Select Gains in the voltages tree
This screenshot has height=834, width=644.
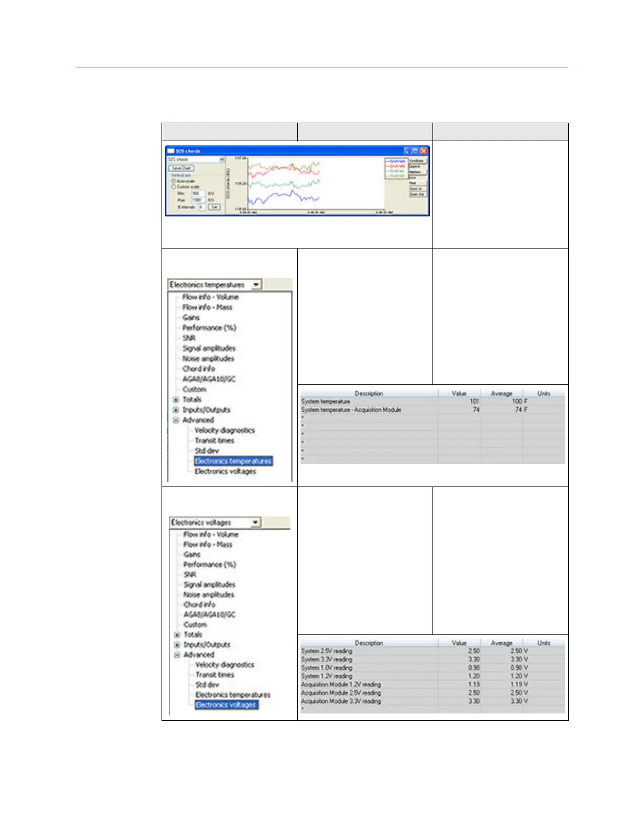(192, 554)
